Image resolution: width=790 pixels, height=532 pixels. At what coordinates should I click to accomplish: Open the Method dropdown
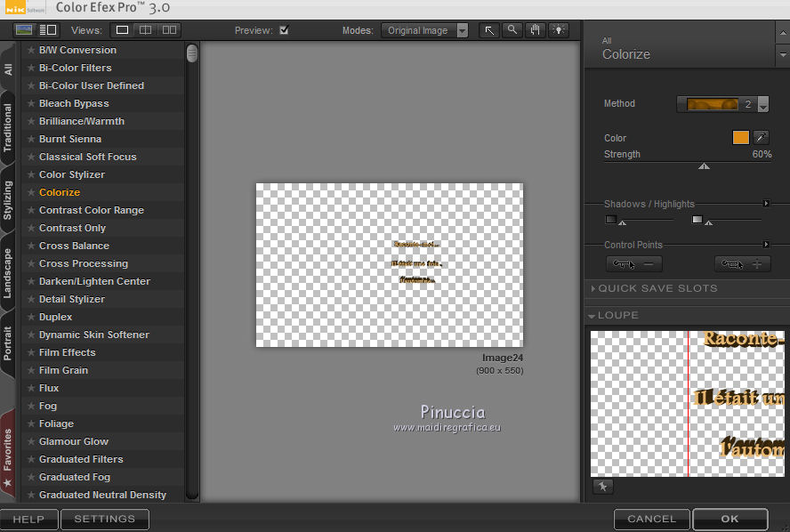click(722, 104)
